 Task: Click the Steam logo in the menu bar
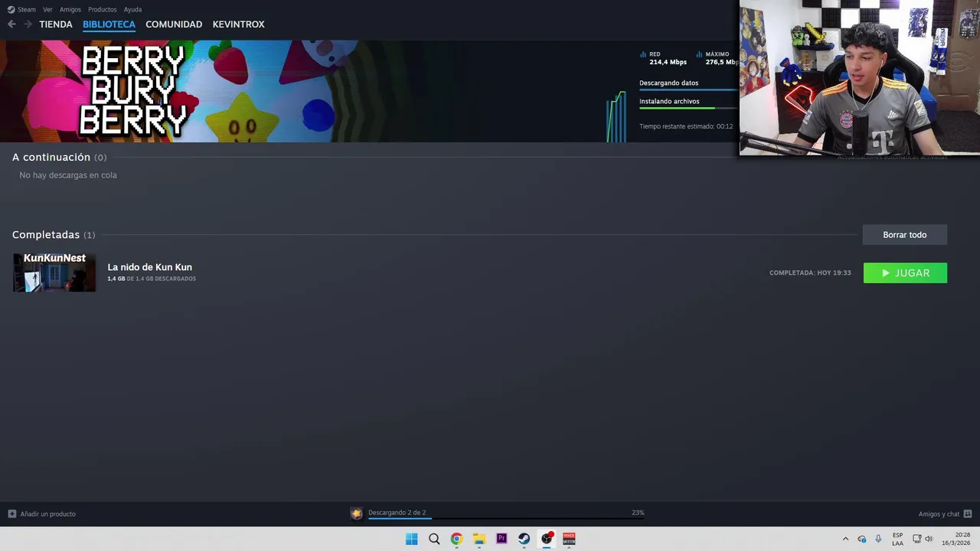point(11,9)
